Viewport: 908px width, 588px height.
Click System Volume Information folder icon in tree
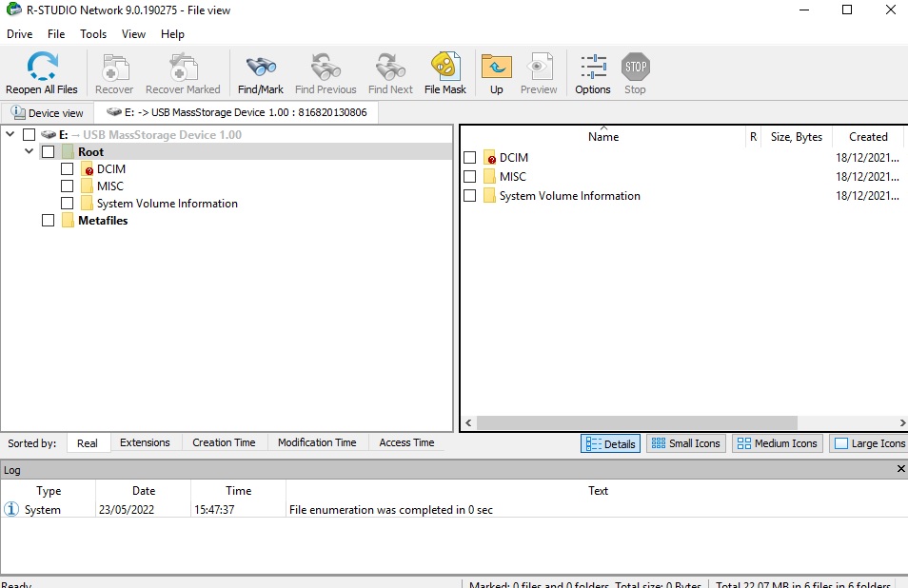click(87, 204)
